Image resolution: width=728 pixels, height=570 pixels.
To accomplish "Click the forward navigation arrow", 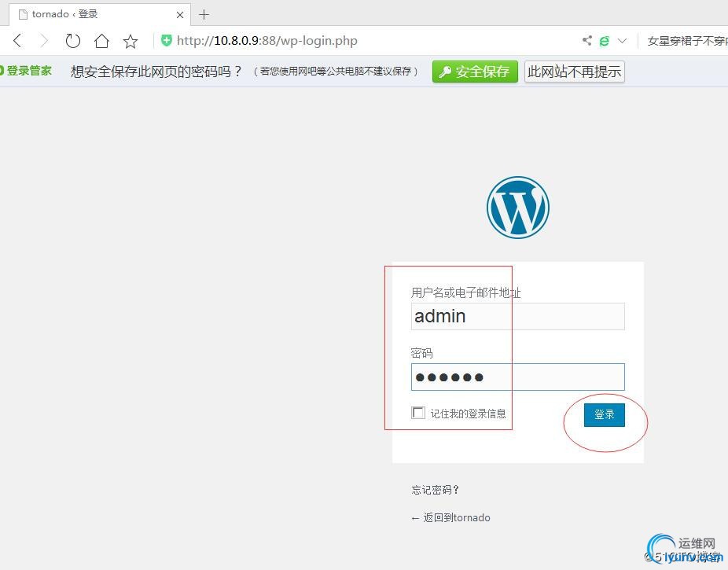I will (x=45, y=41).
